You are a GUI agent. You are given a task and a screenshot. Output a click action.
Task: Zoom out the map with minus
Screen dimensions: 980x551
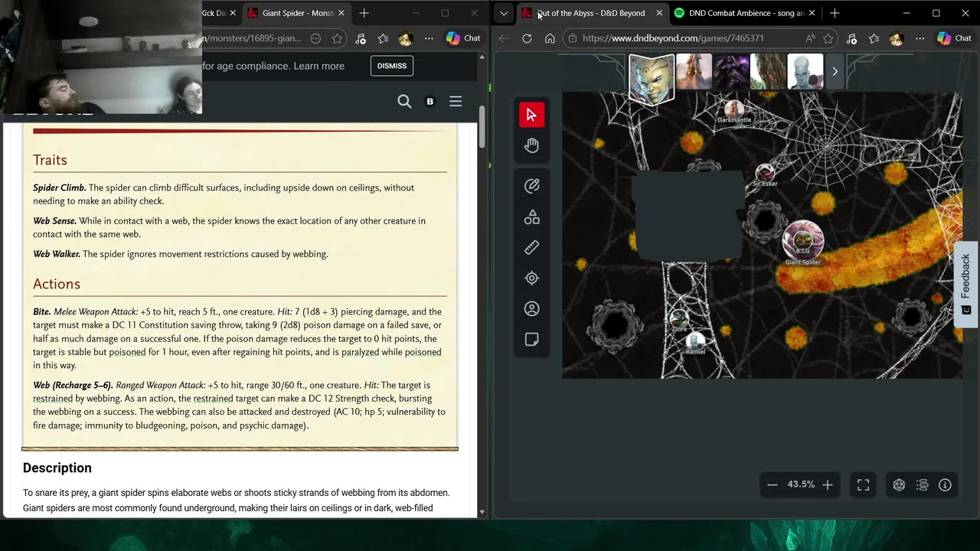coord(773,484)
